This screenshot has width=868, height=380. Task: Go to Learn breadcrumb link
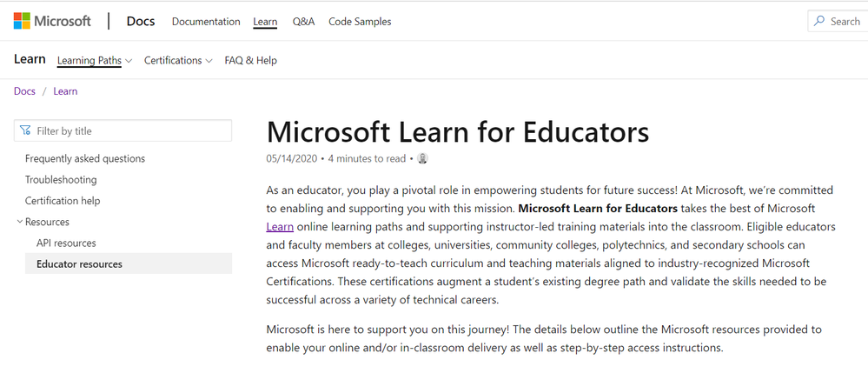click(x=65, y=91)
